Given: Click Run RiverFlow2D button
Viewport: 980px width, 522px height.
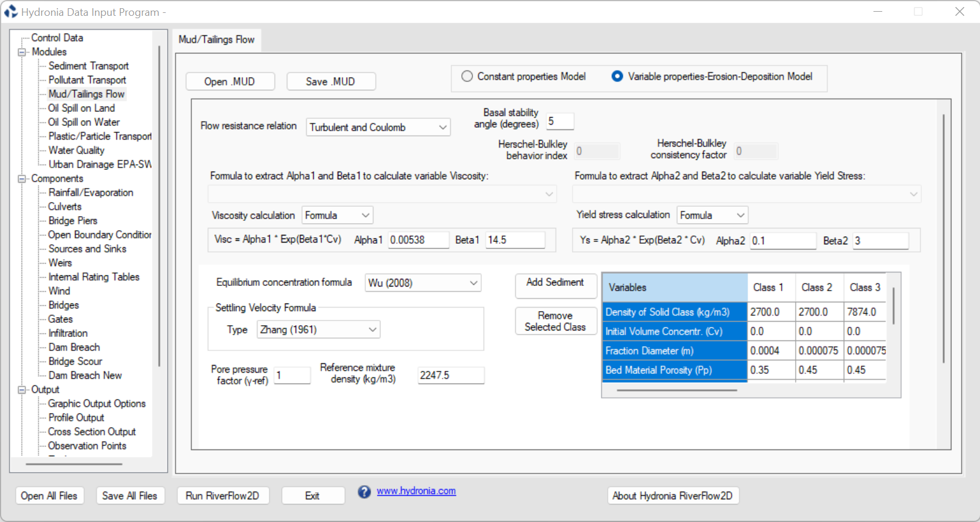Looking at the screenshot, I should [x=222, y=496].
